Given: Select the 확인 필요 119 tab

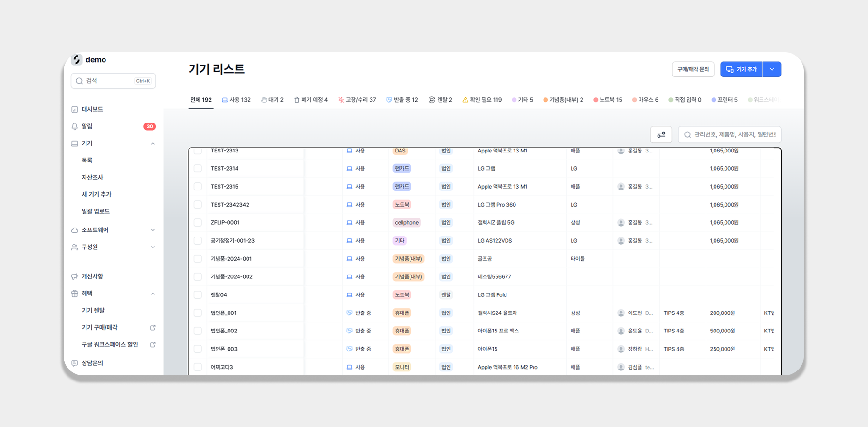Looking at the screenshot, I should point(482,100).
